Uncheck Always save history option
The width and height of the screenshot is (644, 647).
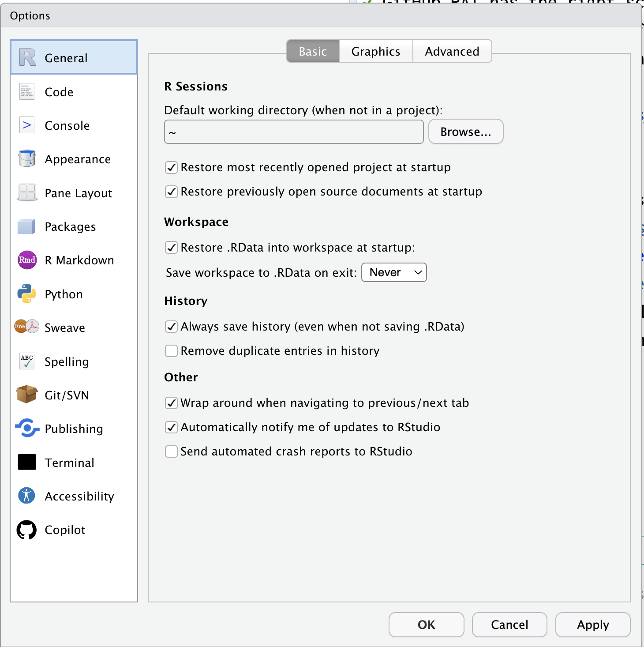pos(171,327)
